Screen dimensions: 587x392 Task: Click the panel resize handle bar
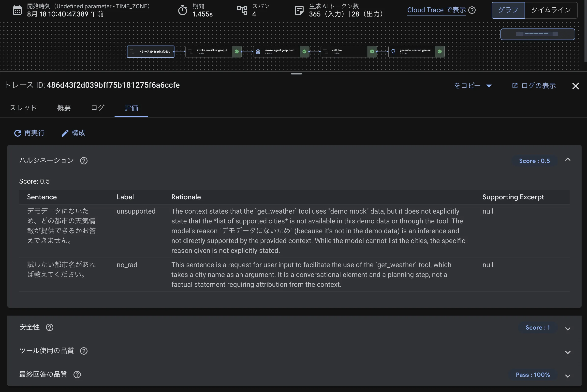pyautogui.click(x=296, y=74)
